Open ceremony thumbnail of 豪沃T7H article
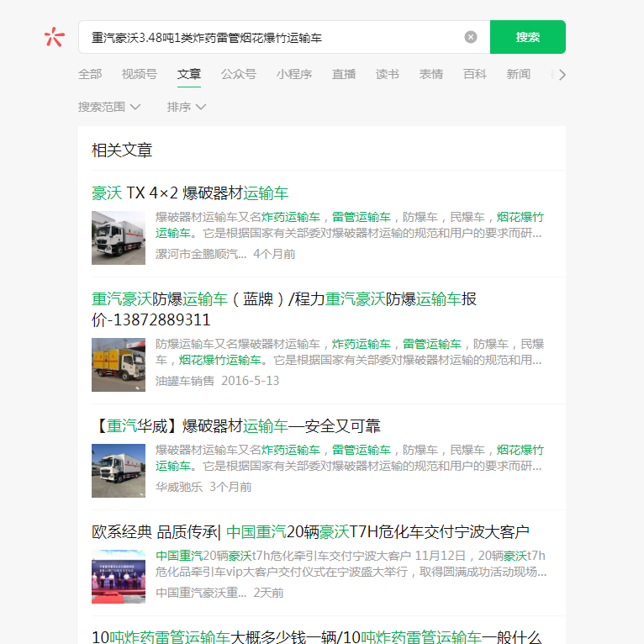Viewport: 644px width, 644px height. pyautogui.click(x=119, y=577)
